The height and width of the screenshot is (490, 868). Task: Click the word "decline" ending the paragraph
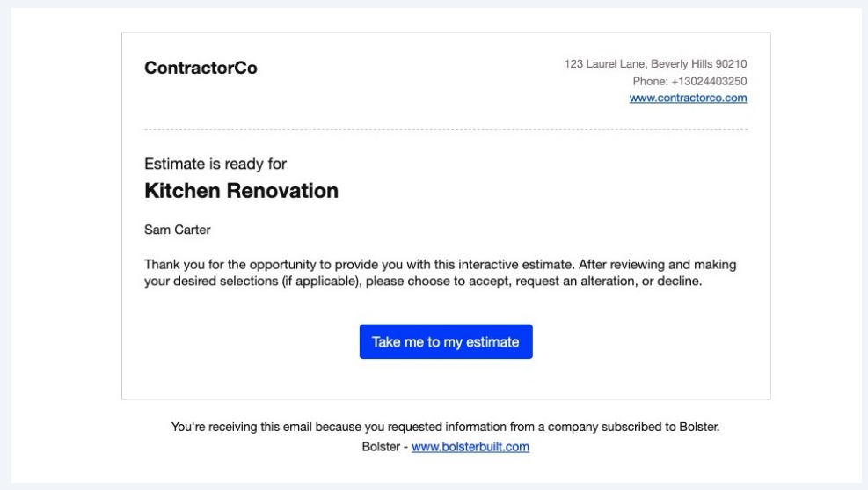[x=679, y=282]
